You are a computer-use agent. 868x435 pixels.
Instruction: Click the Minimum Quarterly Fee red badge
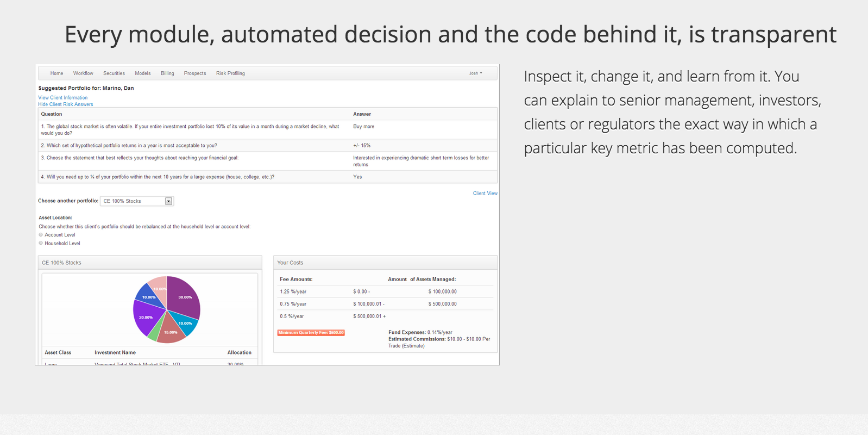[311, 333]
